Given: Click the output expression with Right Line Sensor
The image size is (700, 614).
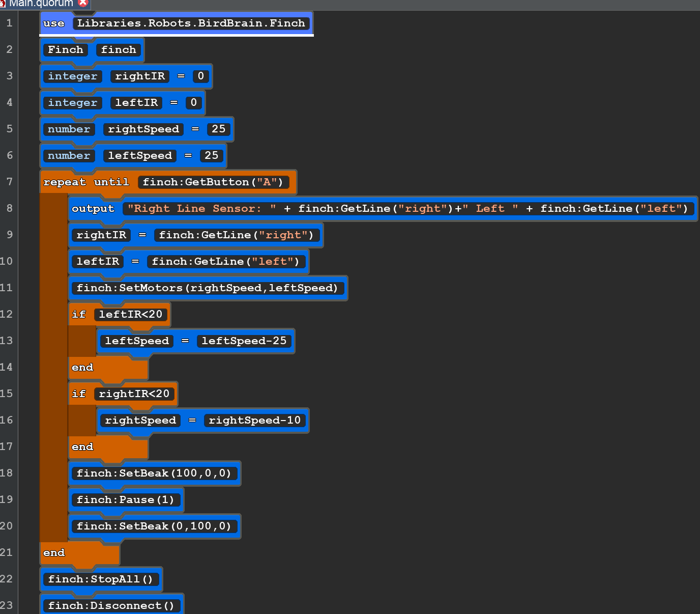Looking at the screenshot, I should [x=407, y=209].
